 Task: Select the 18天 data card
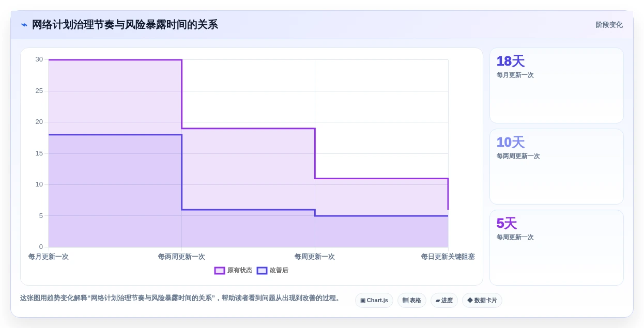click(x=557, y=85)
